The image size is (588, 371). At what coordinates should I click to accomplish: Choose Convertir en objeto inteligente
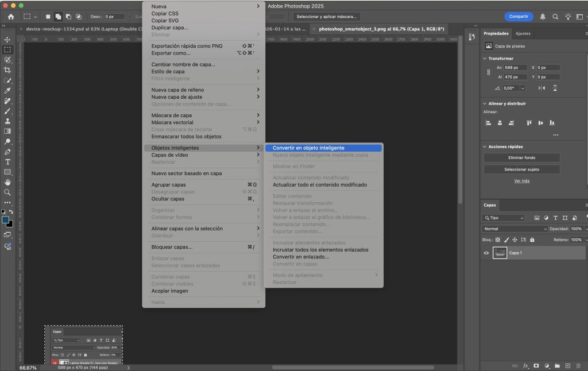tap(308, 148)
